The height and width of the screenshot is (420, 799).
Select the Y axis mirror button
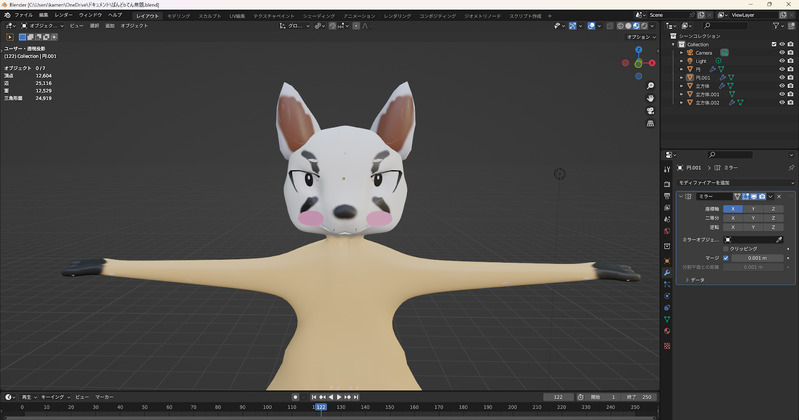click(x=752, y=208)
